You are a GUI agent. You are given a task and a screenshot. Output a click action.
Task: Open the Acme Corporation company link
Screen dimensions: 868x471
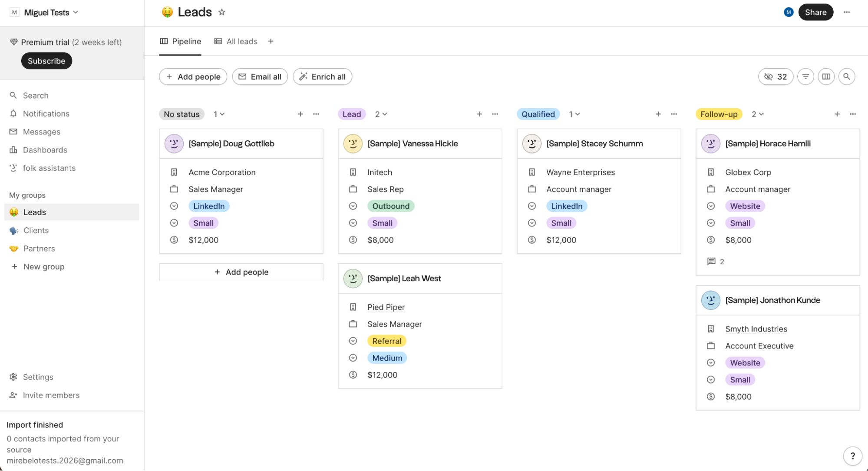pos(222,172)
